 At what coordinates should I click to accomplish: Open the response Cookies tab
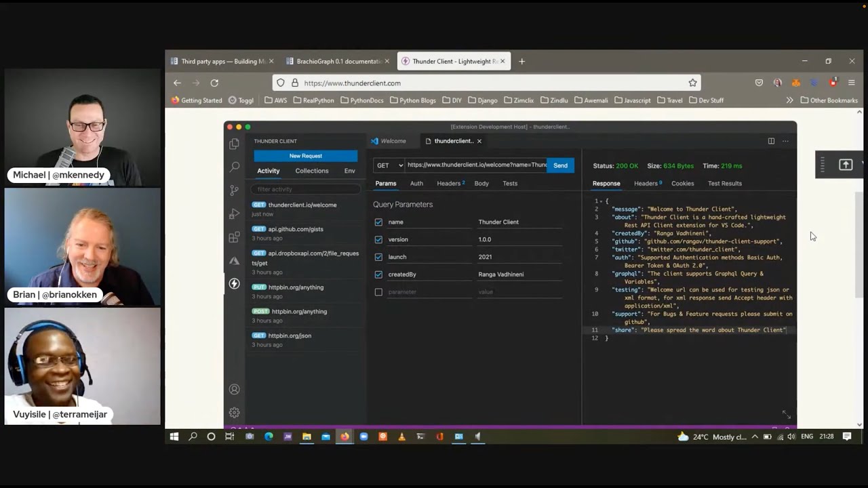[x=682, y=184]
